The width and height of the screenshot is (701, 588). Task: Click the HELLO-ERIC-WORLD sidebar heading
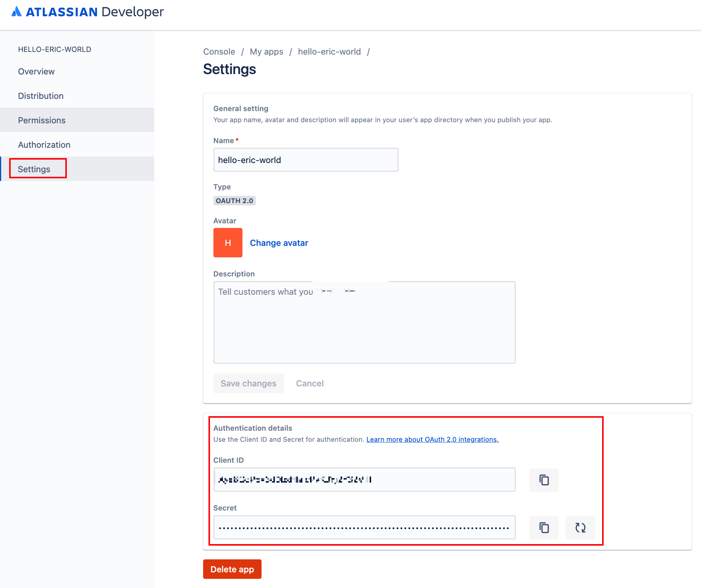pyautogui.click(x=55, y=49)
